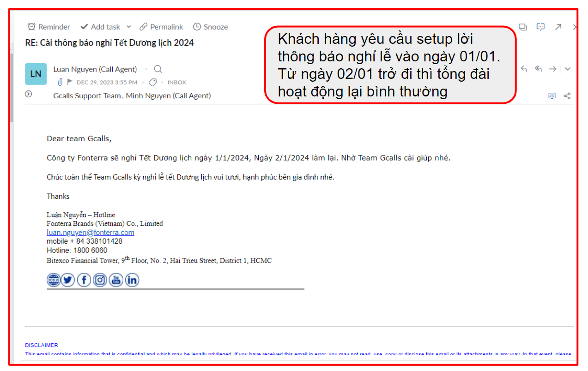Open the luan.nguyen@fonterra.com email link
Screen dimensions: 588x371
click(x=91, y=233)
